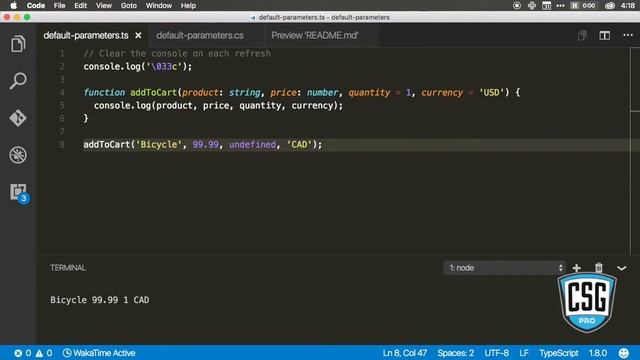Close the default-parameters.ts tab
Screen dimensions: 640x360
coord(138,36)
